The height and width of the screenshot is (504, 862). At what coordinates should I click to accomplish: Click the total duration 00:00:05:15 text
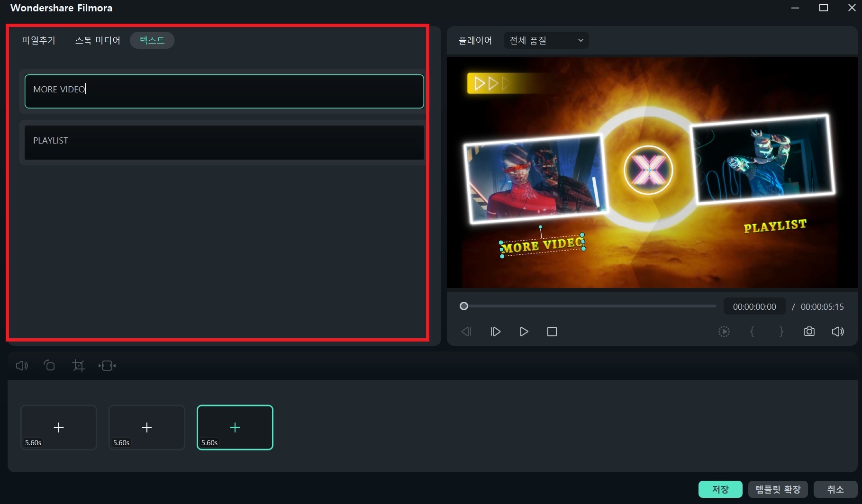[822, 306]
